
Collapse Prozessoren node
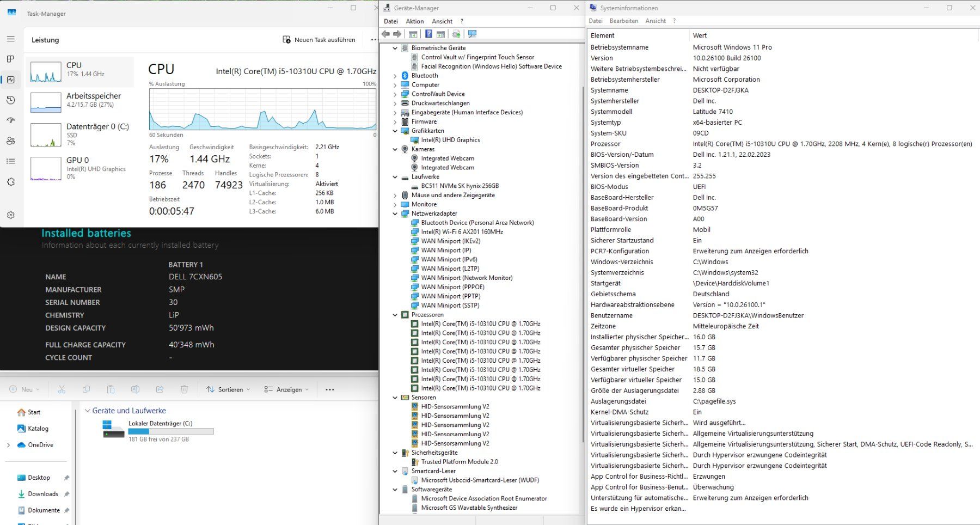tap(395, 315)
